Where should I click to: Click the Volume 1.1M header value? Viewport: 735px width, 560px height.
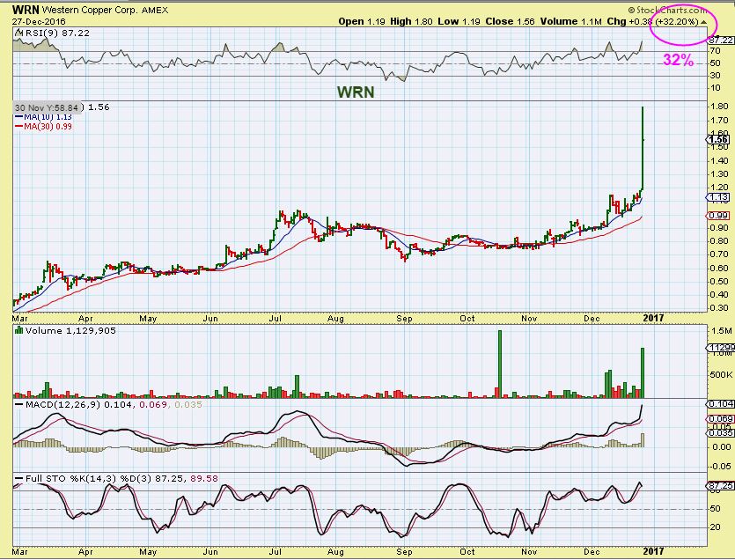pos(571,22)
